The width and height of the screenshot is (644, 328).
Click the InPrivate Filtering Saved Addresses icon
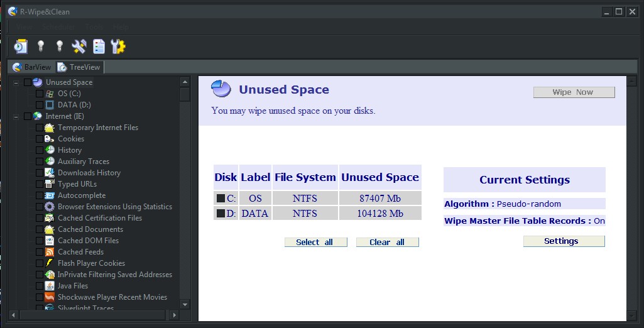[50, 274]
